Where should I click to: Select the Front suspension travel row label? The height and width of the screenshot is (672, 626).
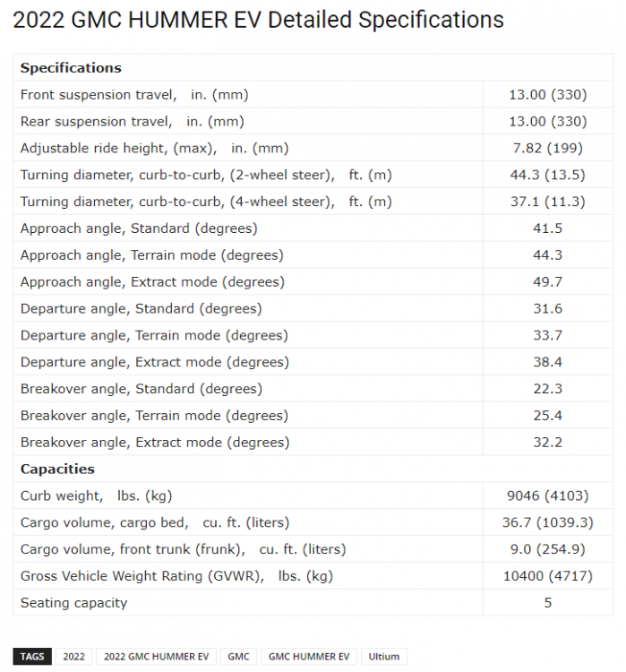pos(134,95)
